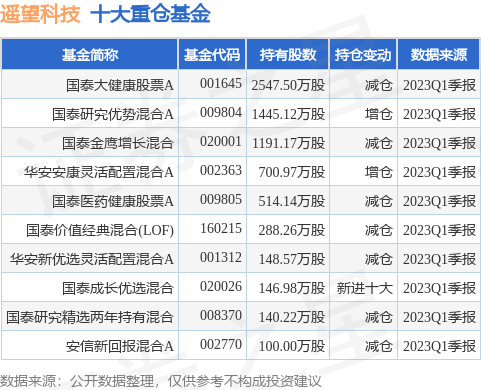
Task: Click 减仓 in the 国泰研究精选两年持有混合 row
Action: point(379,317)
